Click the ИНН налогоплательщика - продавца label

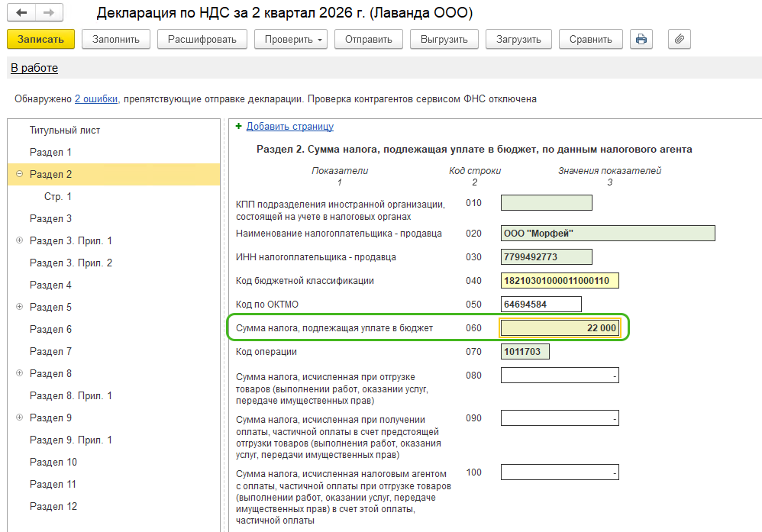[316, 257]
